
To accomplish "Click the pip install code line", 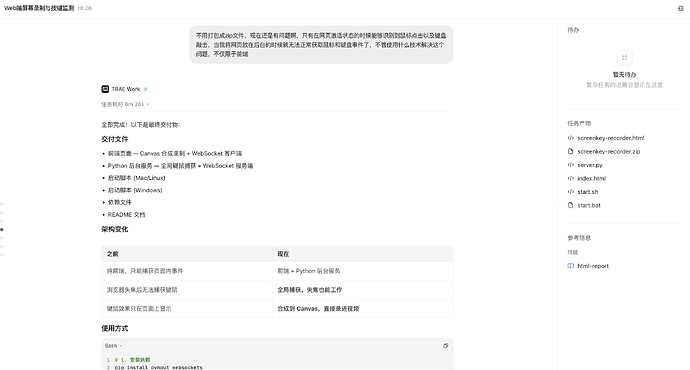I will click(158, 367).
